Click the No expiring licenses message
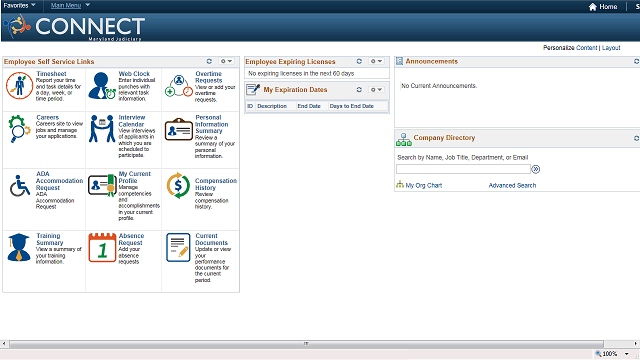The image size is (640, 360). [x=301, y=73]
